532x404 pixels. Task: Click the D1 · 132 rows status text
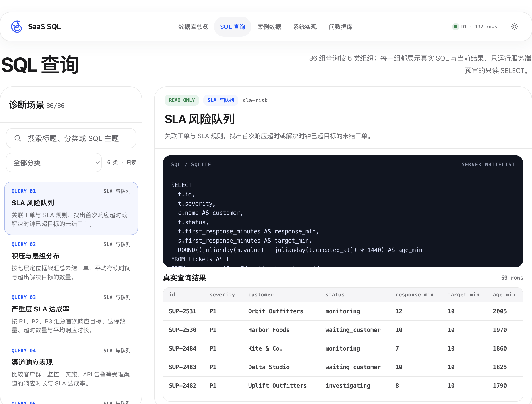point(479,26)
